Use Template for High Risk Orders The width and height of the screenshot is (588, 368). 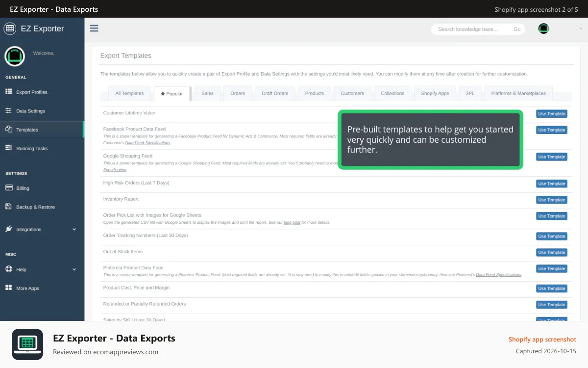(552, 184)
